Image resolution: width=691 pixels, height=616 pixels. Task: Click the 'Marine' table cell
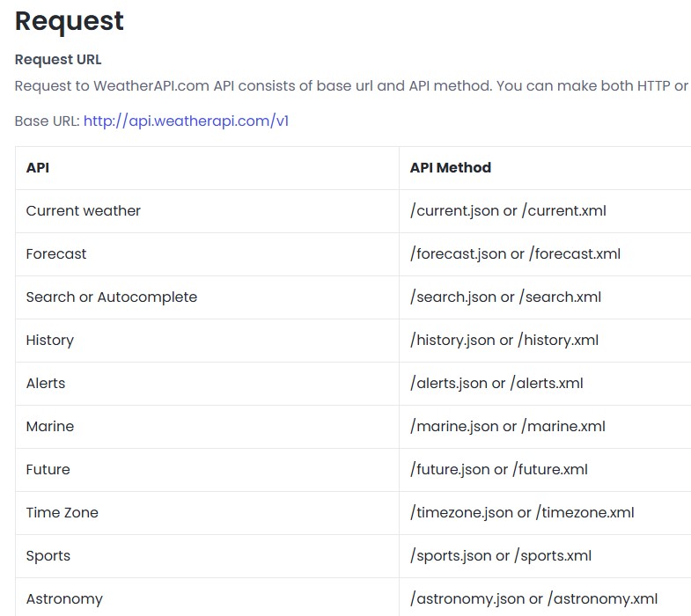click(x=207, y=427)
